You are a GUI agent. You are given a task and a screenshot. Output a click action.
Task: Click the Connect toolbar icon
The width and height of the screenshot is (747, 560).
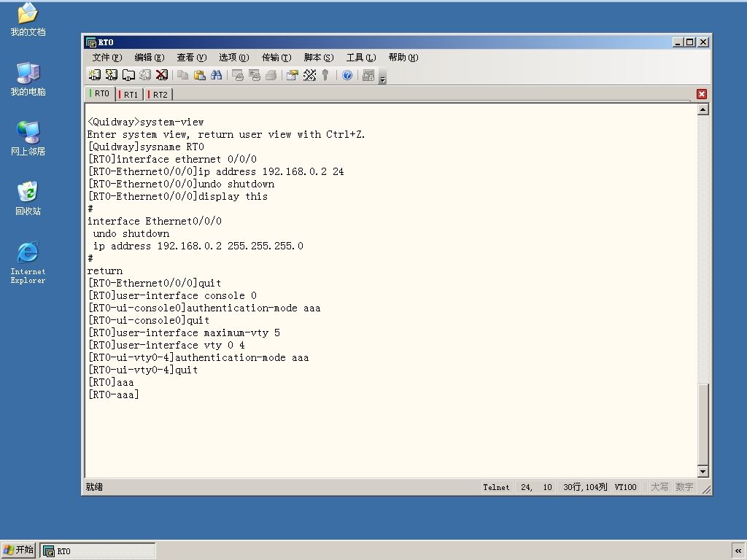[94, 75]
